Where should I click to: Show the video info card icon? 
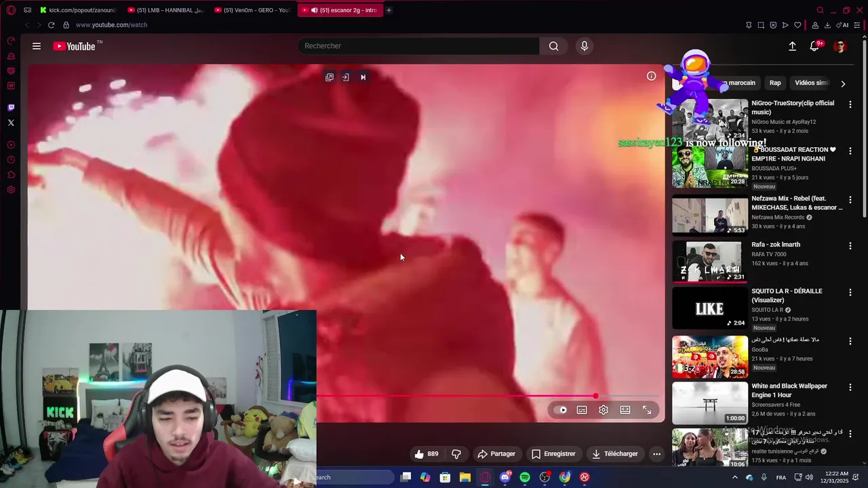click(x=651, y=76)
